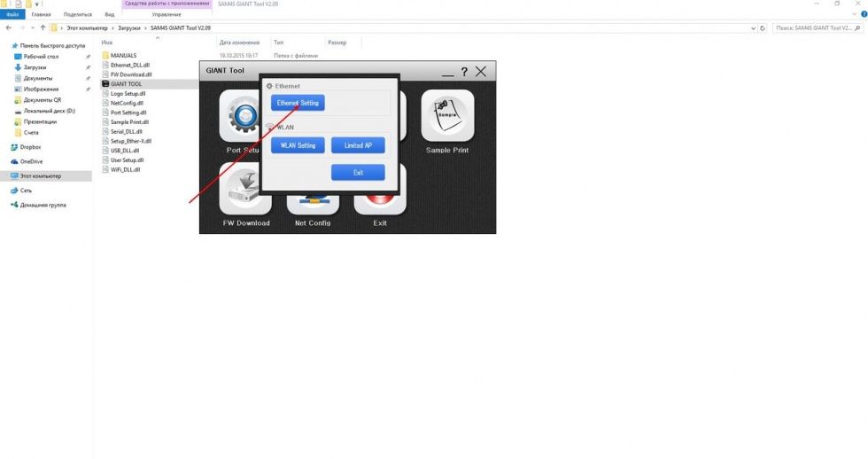Refresh the Explorer folder view
The image size is (868, 459).
click(x=763, y=28)
